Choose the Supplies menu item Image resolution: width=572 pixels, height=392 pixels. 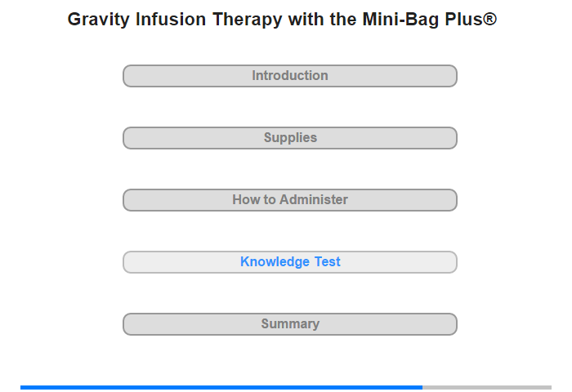tap(290, 138)
